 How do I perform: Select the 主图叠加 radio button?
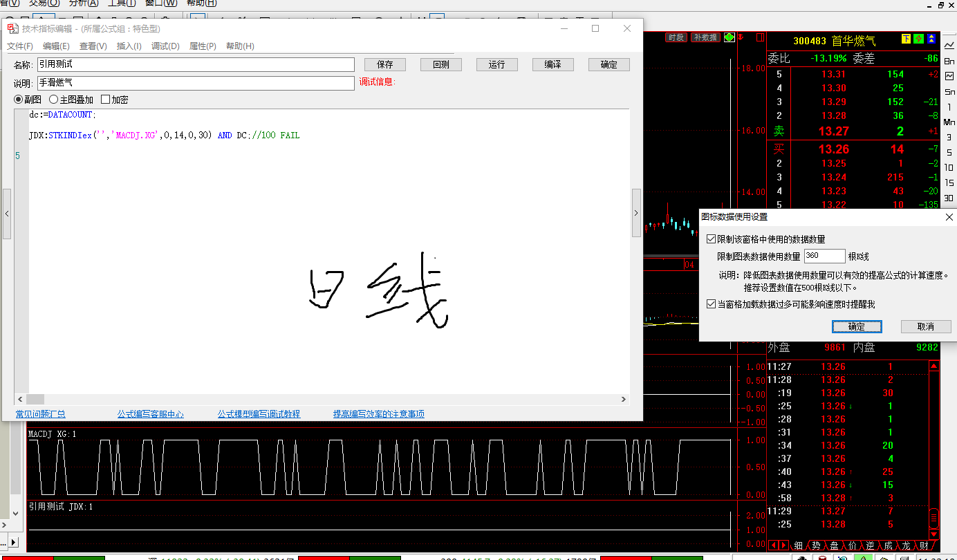pos(54,100)
